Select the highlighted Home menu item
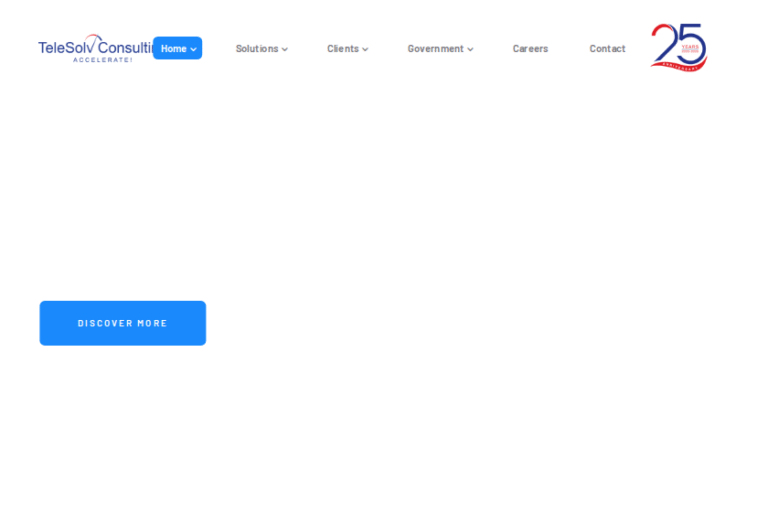 (174, 48)
